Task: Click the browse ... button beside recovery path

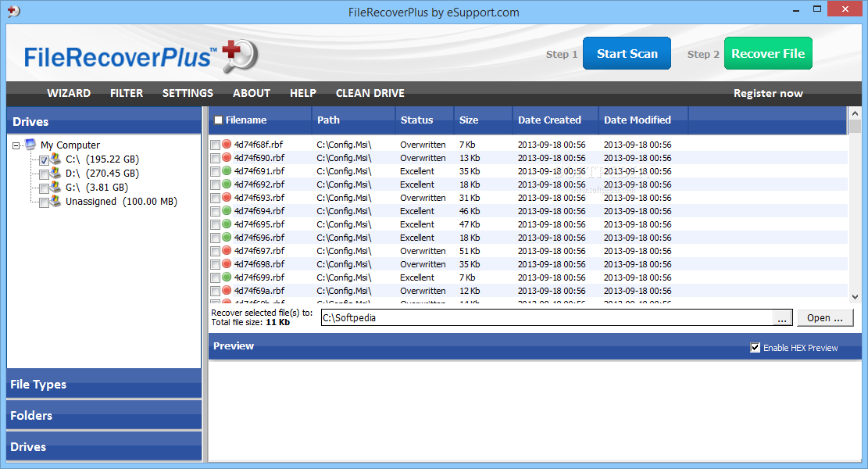Action: [x=781, y=318]
